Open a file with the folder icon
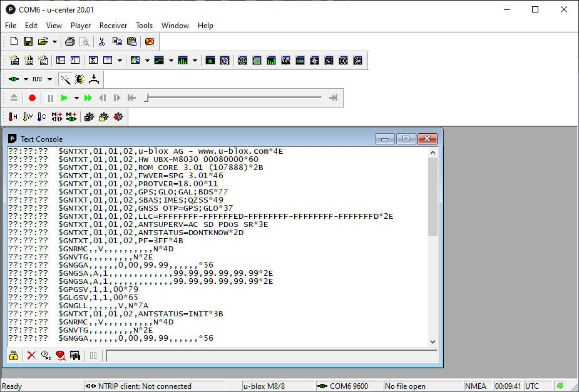Screen dimensions: 579x392 43,41
